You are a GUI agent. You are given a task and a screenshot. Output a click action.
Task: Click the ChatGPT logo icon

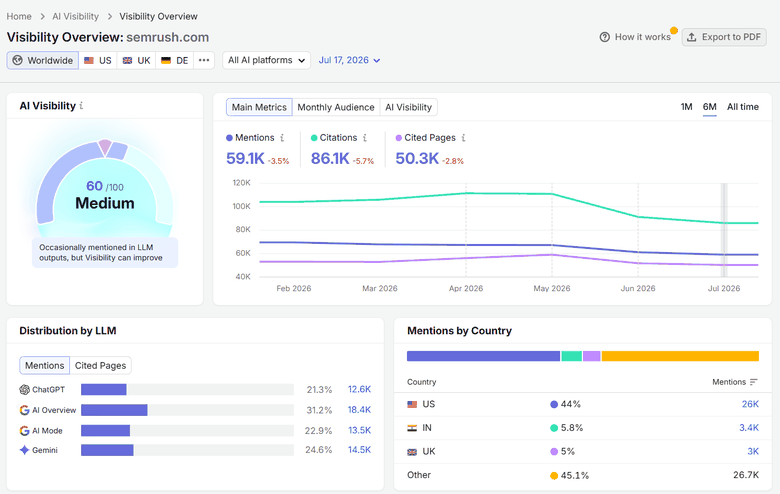24,390
